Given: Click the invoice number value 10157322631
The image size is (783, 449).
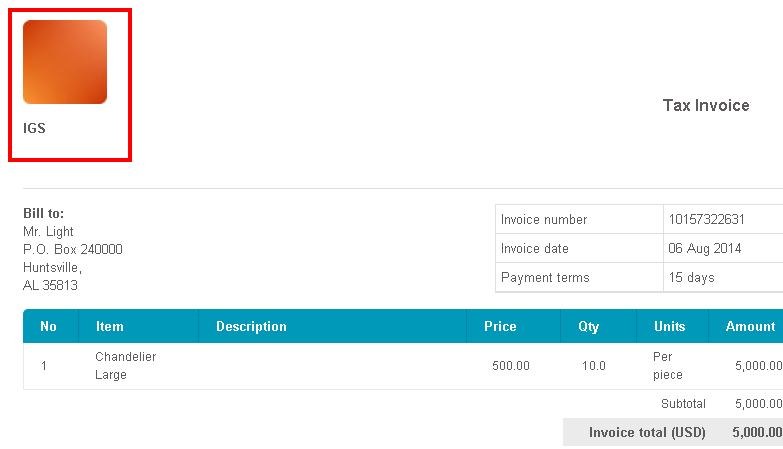Looking at the screenshot, I should (x=706, y=219).
